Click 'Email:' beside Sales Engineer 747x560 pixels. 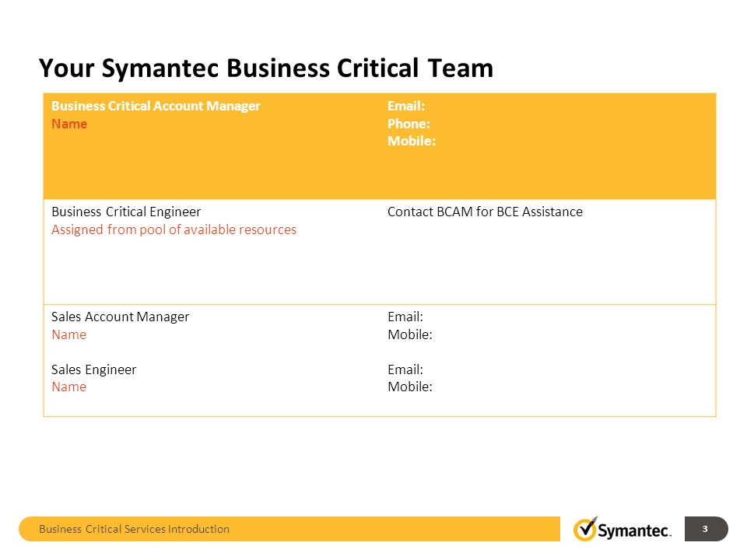click(x=405, y=369)
